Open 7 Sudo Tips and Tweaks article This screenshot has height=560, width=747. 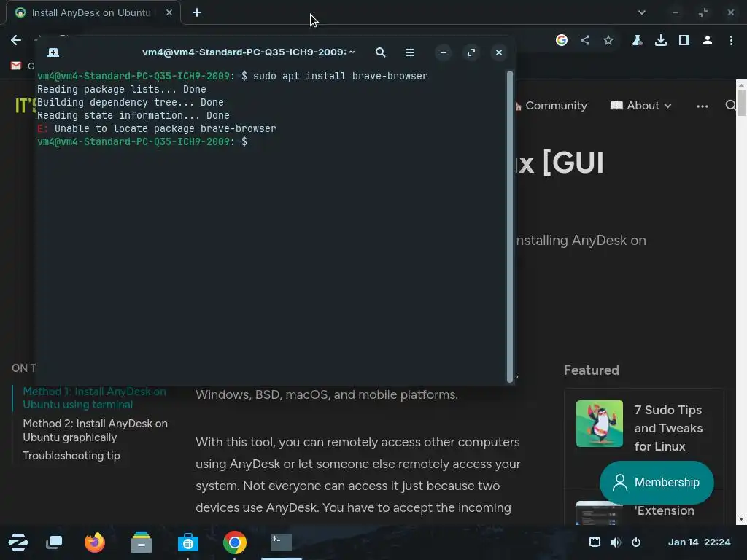pos(668,428)
